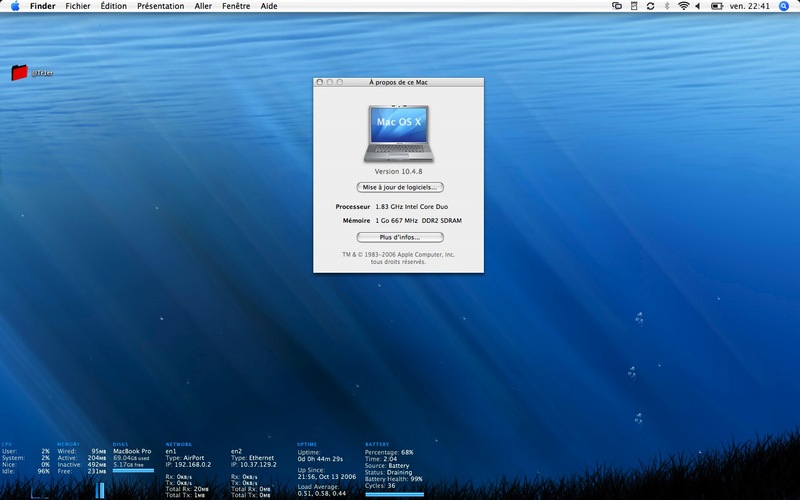800x500 pixels.
Task: Open the Aide menu
Action: [269, 6]
